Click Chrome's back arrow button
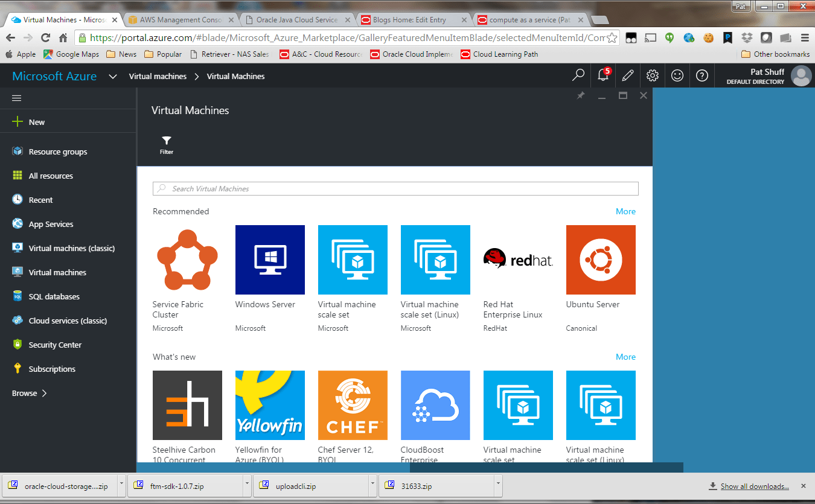This screenshot has height=504, width=815. 11,38
